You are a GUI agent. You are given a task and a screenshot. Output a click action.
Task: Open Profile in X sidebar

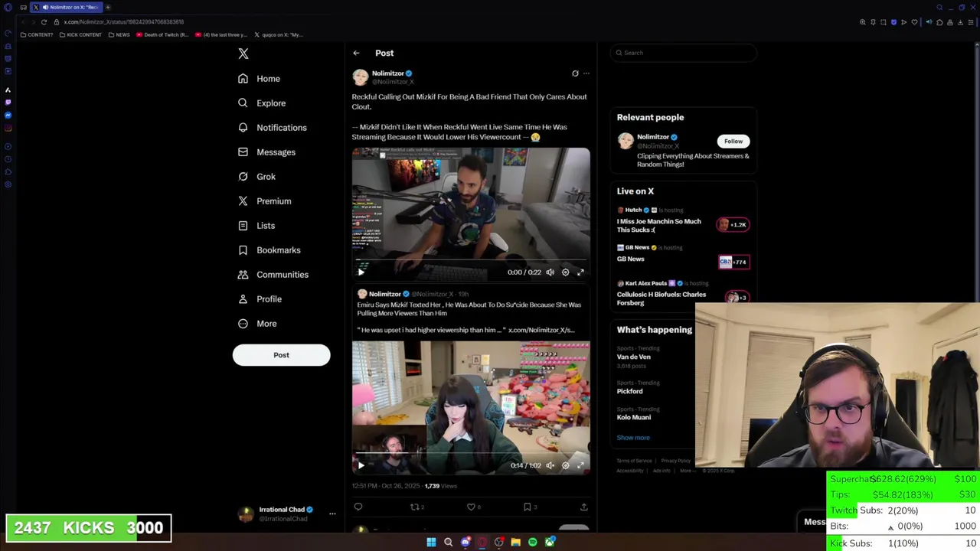(260, 299)
